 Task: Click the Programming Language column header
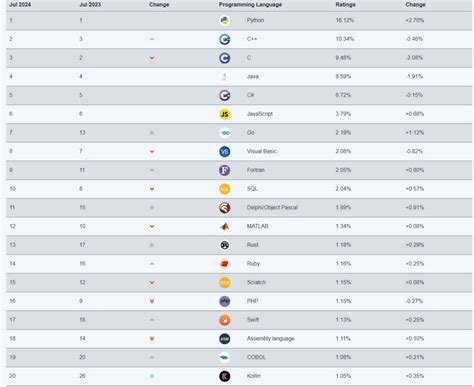coord(250,5)
